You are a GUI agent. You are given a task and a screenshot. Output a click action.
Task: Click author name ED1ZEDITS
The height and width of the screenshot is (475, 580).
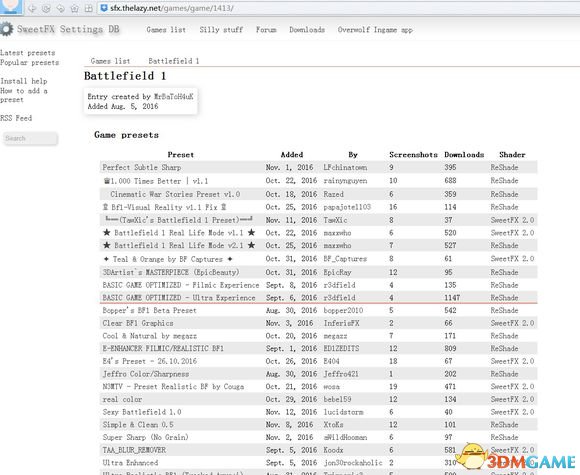click(341, 348)
